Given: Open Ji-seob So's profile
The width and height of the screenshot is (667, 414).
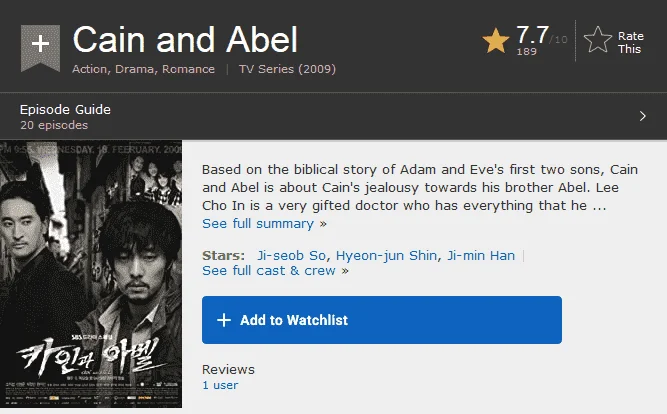Looking at the screenshot, I should (x=291, y=255).
